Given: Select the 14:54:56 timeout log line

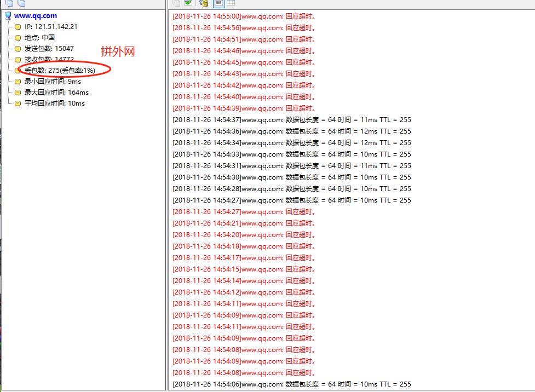Looking at the screenshot, I should point(244,28).
